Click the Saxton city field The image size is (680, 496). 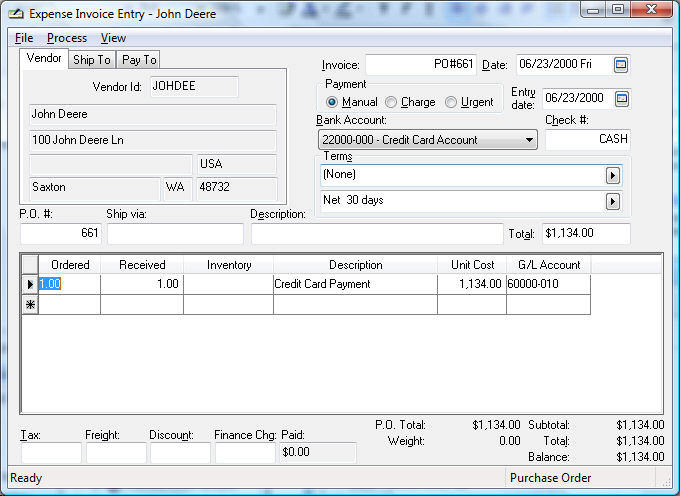(95, 188)
